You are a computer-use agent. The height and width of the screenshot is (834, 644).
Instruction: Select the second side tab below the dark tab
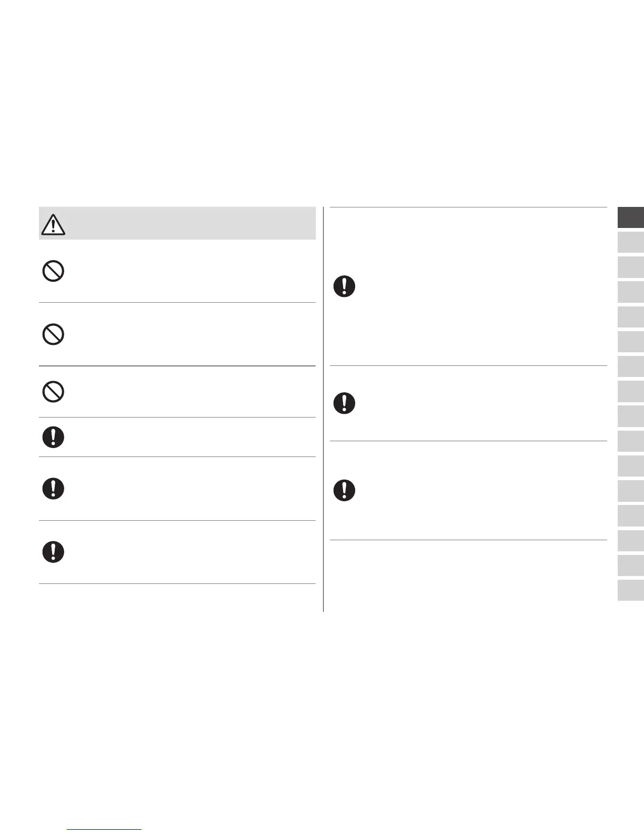pyautogui.click(x=631, y=242)
